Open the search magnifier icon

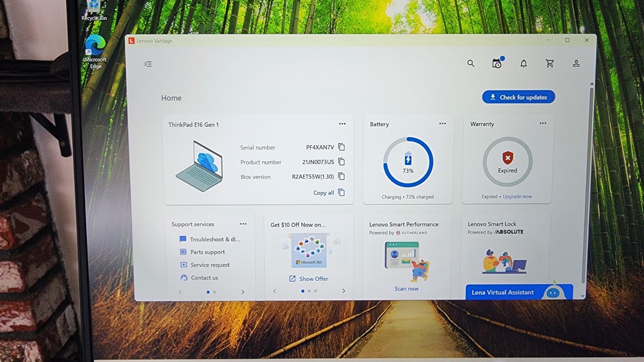pos(471,63)
